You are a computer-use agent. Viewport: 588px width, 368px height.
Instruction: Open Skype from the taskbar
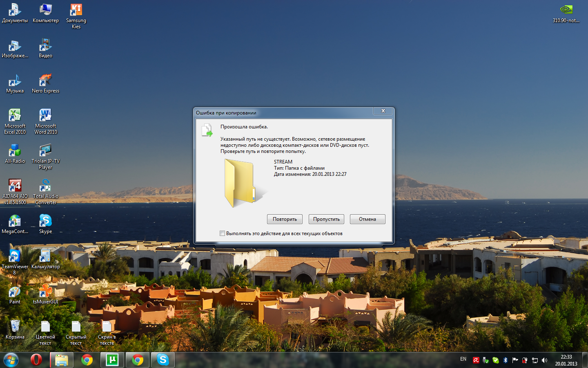[x=163, y=360]
